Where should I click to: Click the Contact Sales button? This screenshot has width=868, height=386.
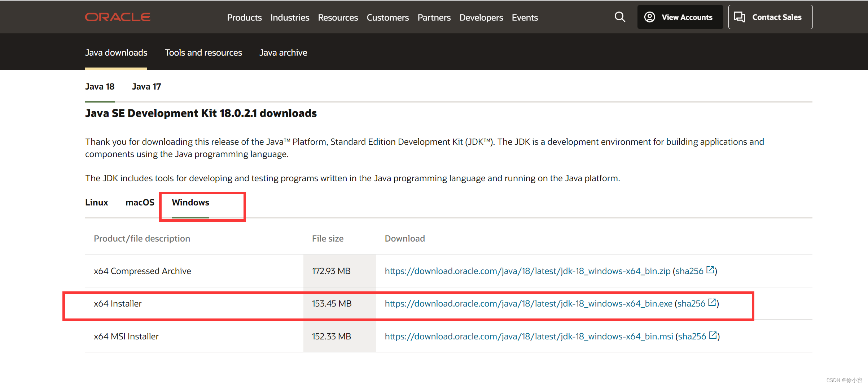[770, 17]
